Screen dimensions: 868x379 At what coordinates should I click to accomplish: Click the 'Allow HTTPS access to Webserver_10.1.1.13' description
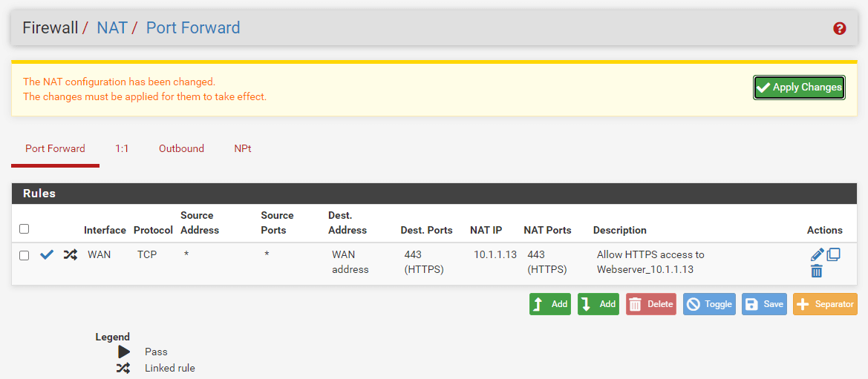[x=650, y=263]
